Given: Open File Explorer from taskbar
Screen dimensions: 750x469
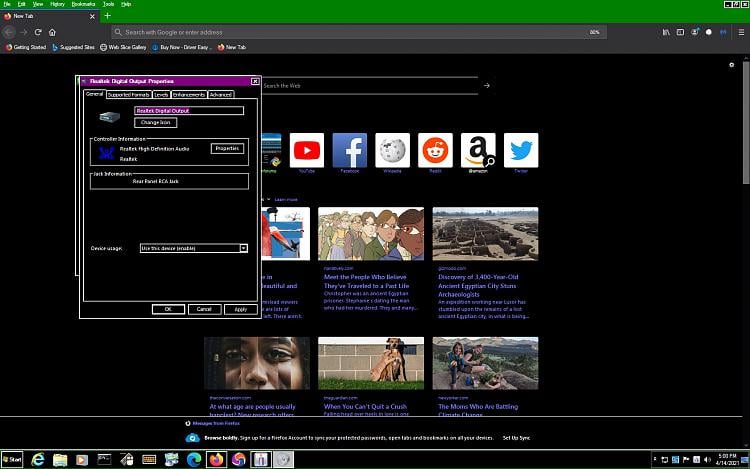Looking at the screenshot, I should (60, 459).
